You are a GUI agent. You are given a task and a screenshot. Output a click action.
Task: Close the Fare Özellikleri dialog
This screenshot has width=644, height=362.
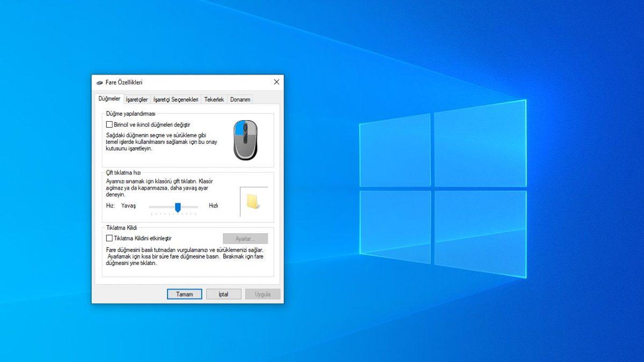[276, 82]
